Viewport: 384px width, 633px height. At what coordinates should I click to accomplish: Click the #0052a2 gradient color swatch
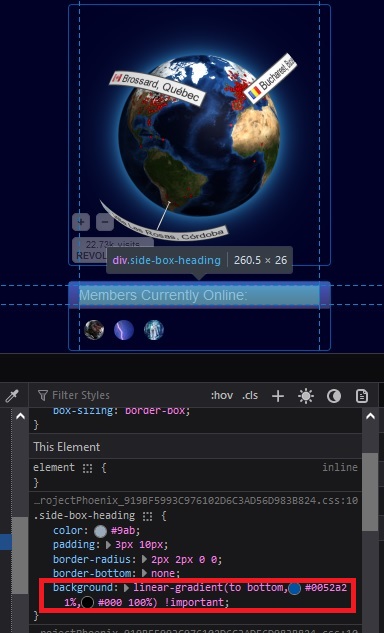(294, 589)
